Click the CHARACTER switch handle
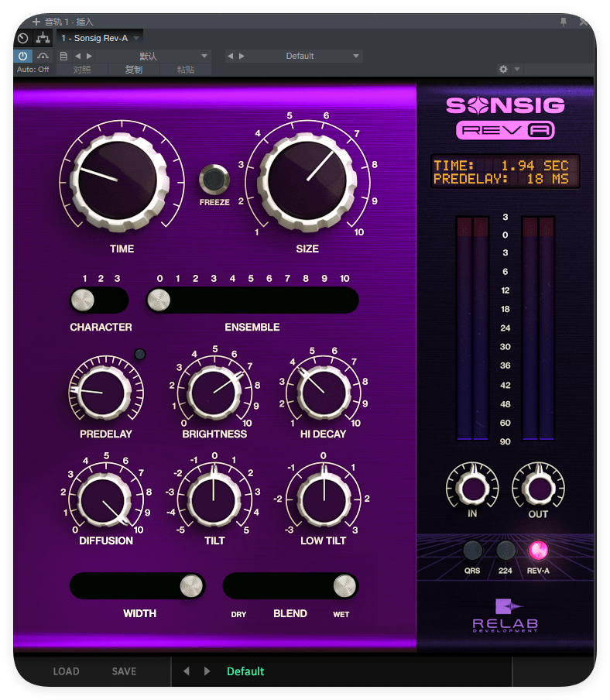Image resolution: width=610 pixels, height=700 pixels. click(x=83, y=300)
